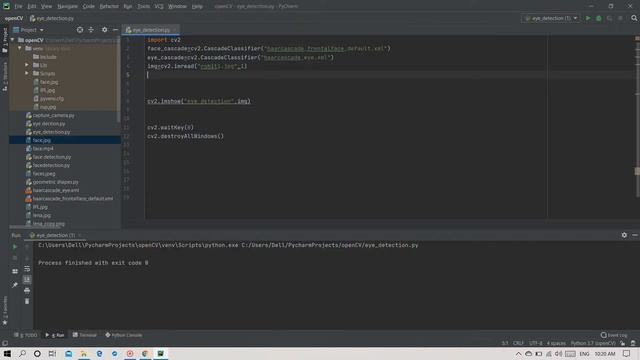Select the eye_detection.py editor tab
This screenshot has height=360, width=640.
[150, 30]
